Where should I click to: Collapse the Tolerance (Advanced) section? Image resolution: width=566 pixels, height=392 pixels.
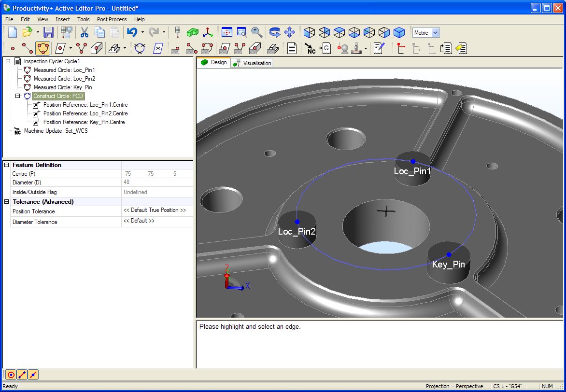(7, 201)
